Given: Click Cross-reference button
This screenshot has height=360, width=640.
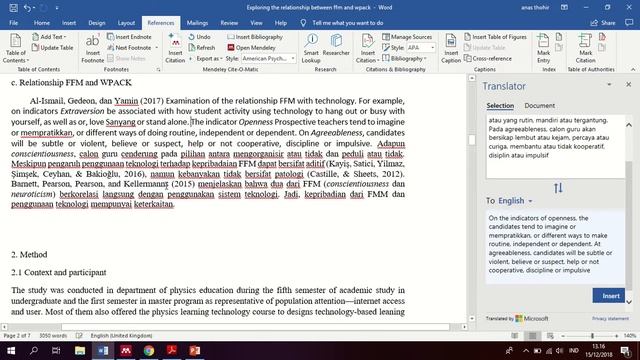Looking at the screenshot, I should (488, 59).
